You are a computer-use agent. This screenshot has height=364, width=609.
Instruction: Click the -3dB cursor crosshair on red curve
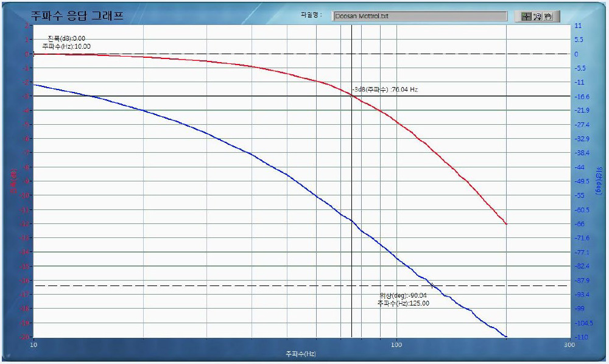351,96
